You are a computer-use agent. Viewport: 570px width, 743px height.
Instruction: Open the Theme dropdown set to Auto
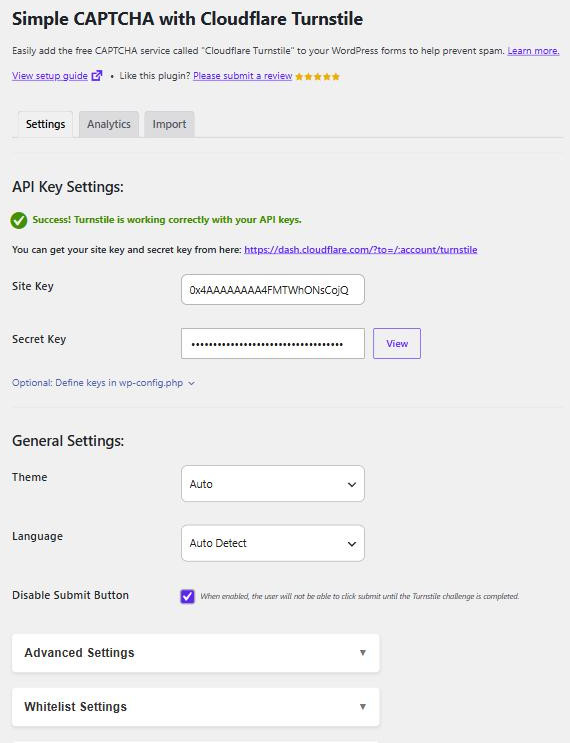click(x=273, y=484)
